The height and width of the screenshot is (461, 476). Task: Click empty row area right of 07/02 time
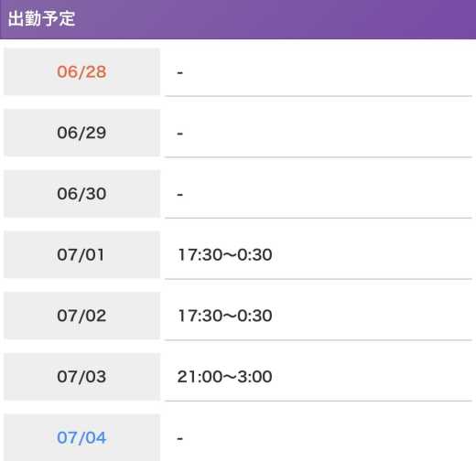[x=373, y=316]
